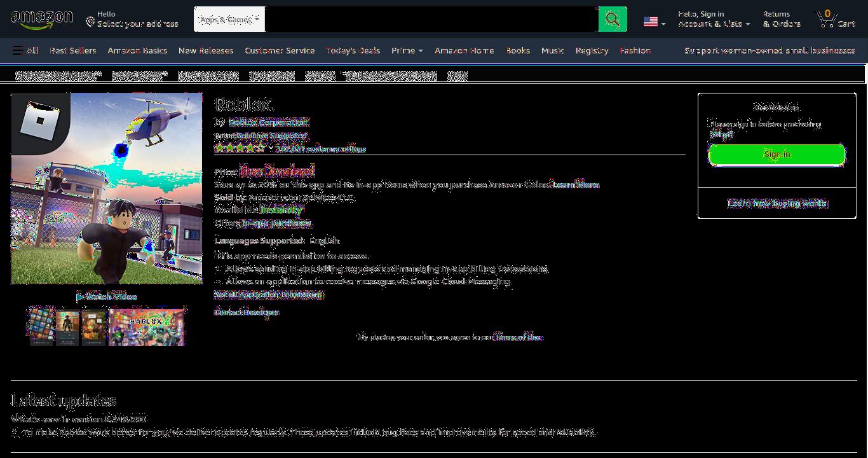
Task: Open the Terms of Use link
Action: click(518, 337)
